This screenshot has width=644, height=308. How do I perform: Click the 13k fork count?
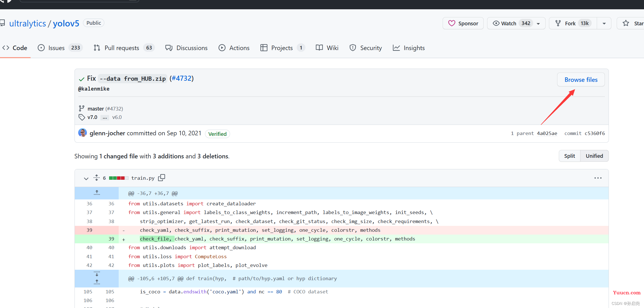pos(585,23)
